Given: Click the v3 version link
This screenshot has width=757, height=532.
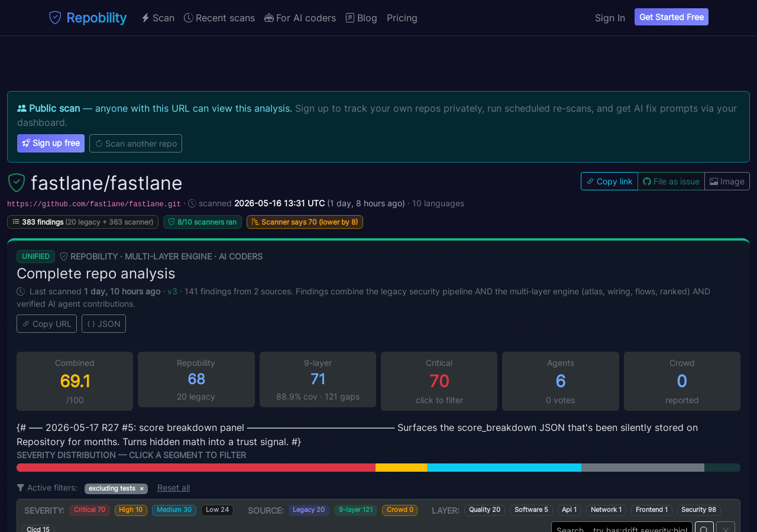Looking at the screenshot, I should pos(172,291).
